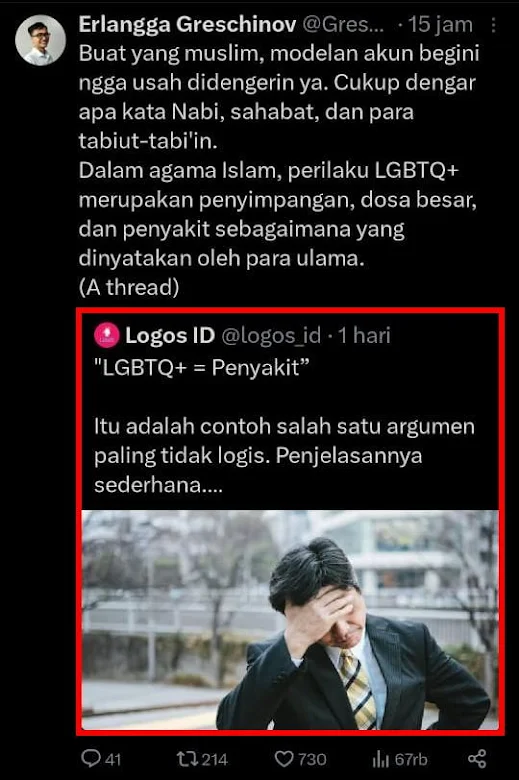
Task: Open Erlangga Greschinov's display name link
Action: [x=187, y=24]
